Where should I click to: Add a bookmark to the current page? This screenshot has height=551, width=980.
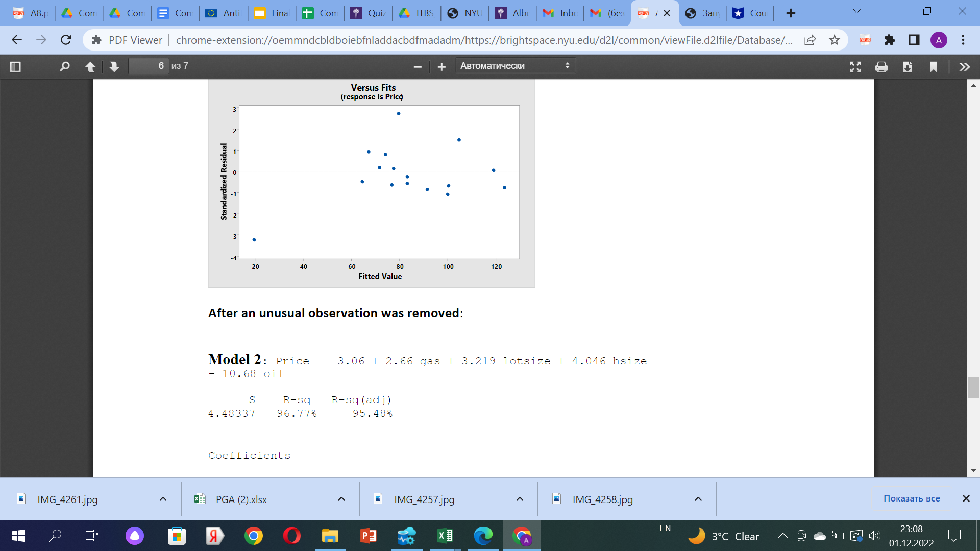(x=934, y=67)
